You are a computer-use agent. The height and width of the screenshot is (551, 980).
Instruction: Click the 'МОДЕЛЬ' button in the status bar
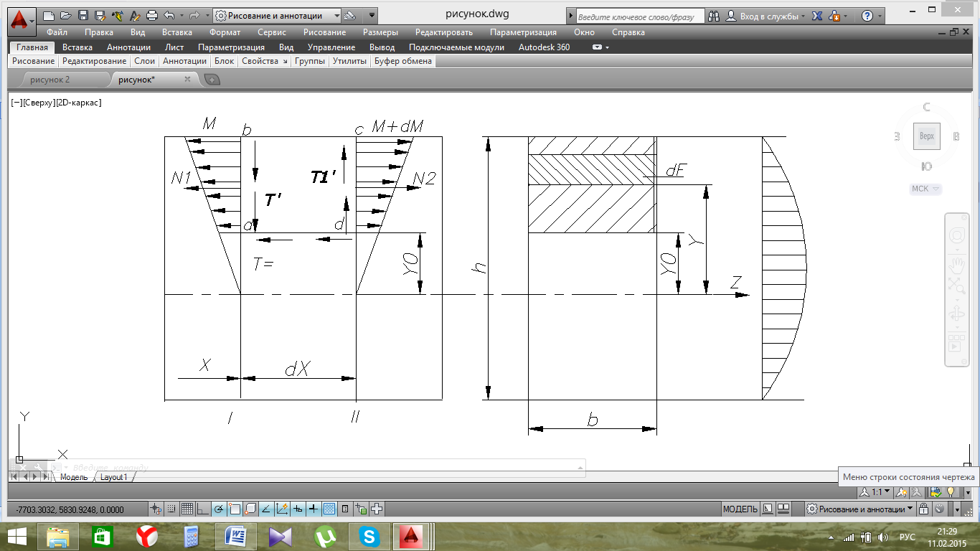(739, 509)
